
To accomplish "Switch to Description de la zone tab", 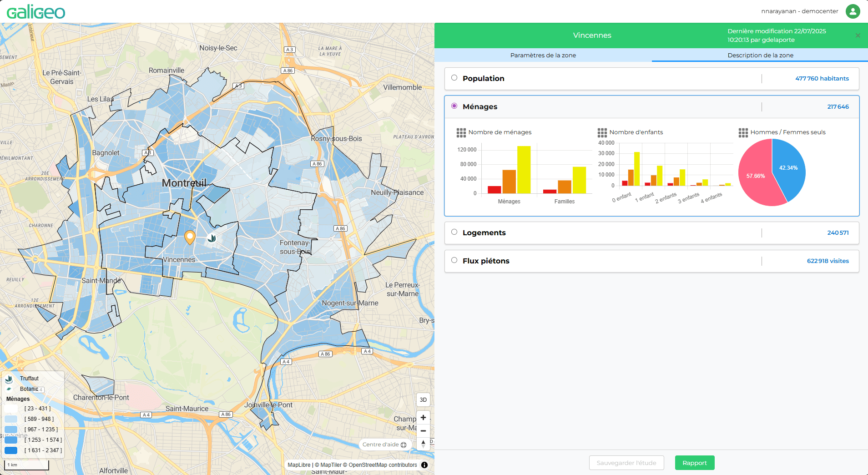I will pyautogui.click(x=760, y=55).
